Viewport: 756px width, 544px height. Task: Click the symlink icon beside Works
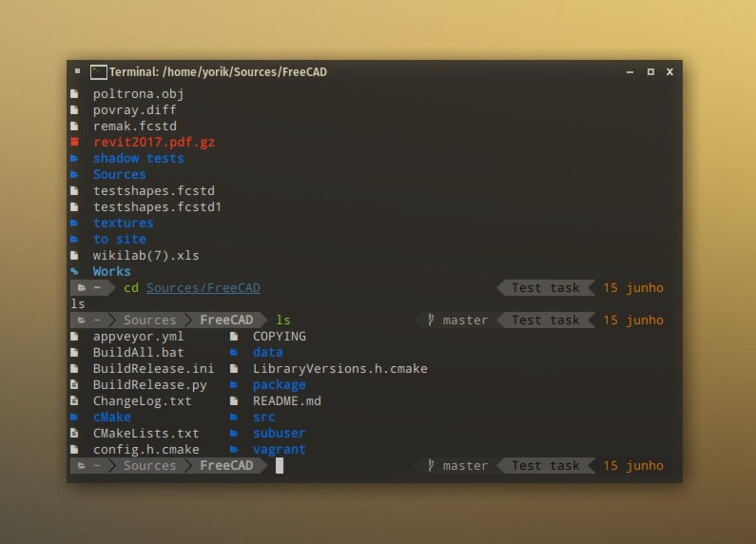74,271
